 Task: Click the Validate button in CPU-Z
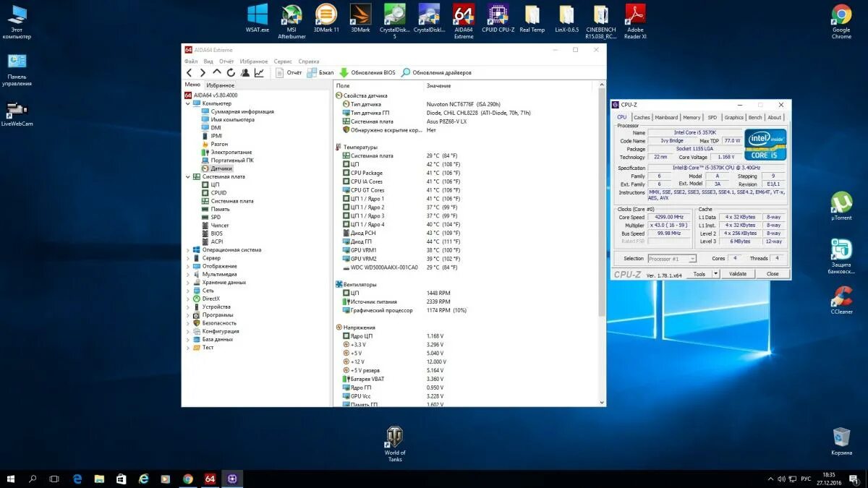click(738, 274)
